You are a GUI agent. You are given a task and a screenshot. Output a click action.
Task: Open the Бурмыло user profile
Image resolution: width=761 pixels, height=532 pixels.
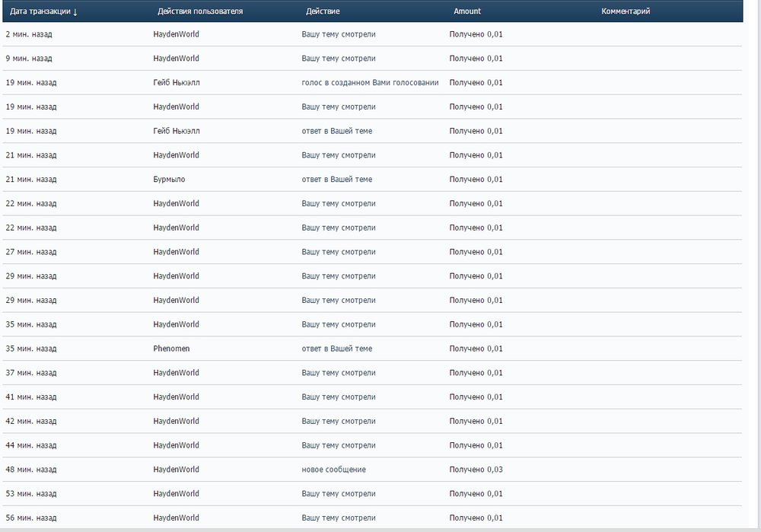pos(169,180)
